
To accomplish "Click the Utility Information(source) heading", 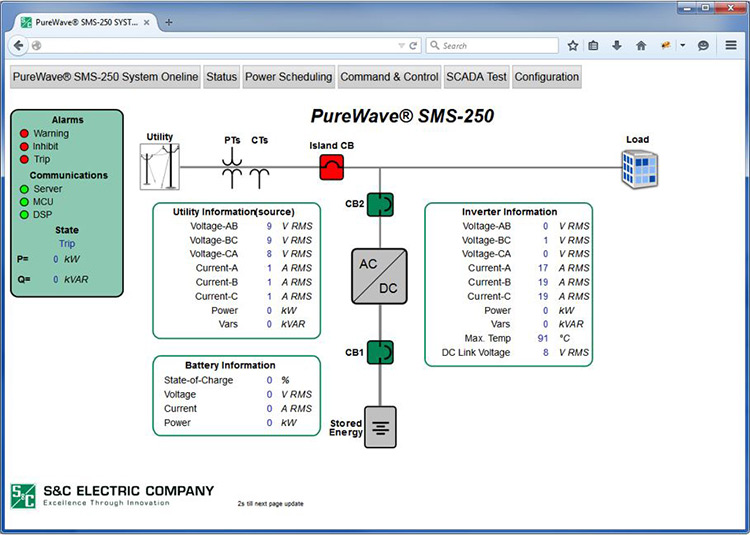I will tap(233, 212).
